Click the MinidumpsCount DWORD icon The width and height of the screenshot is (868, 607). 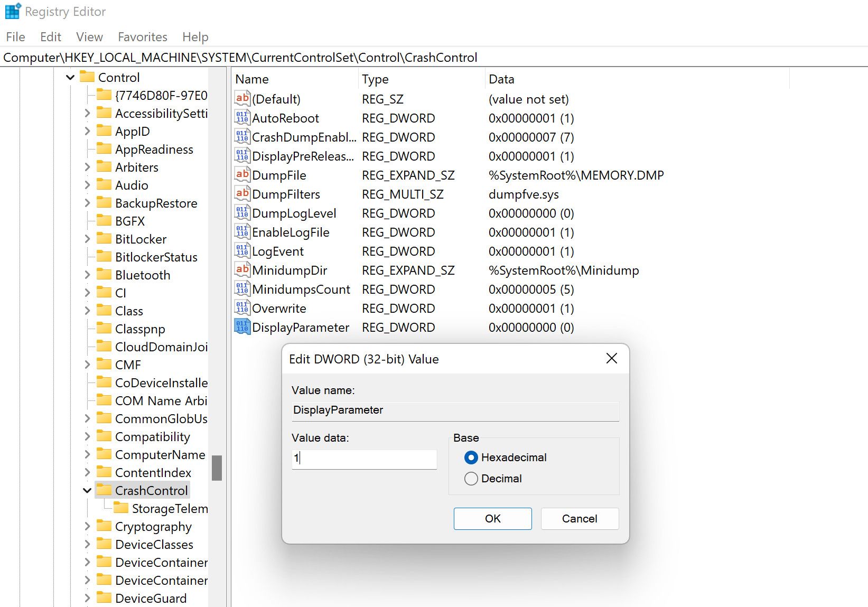coord(242,290)
